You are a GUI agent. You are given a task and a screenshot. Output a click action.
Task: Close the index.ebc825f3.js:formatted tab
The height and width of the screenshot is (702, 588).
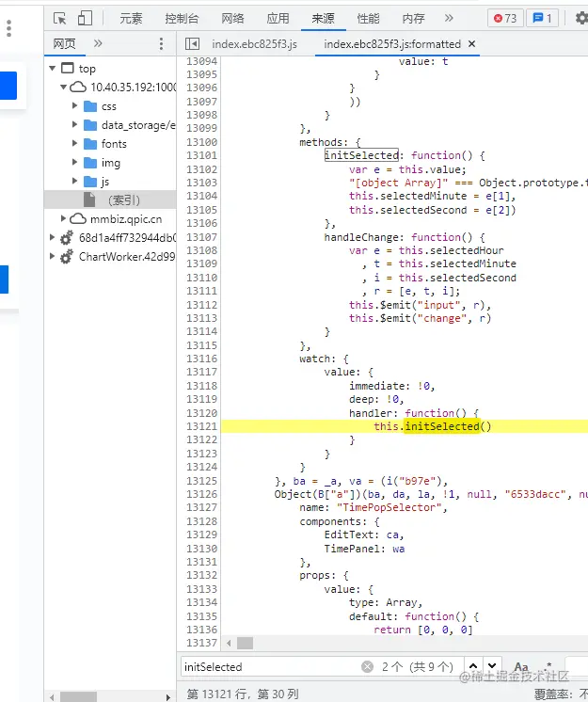click(471, 44)
